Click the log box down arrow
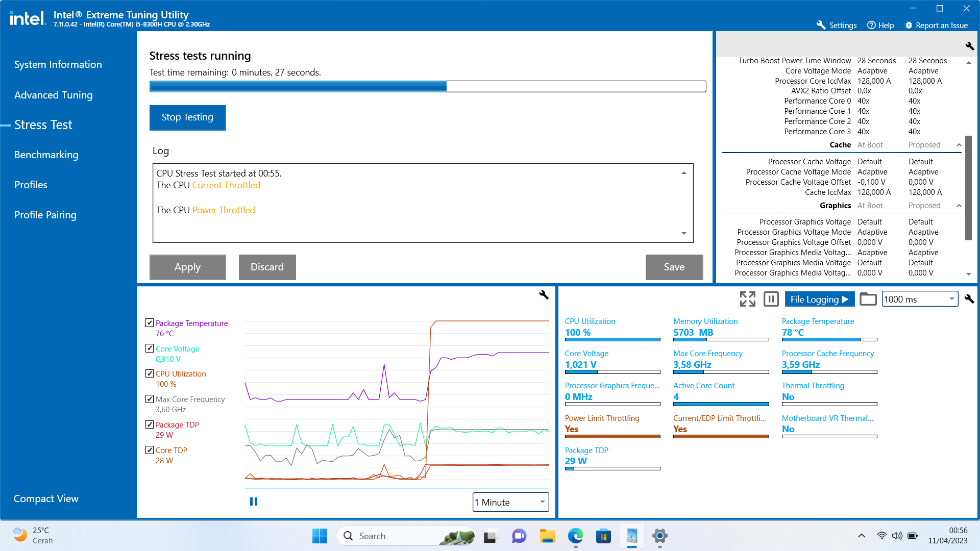 pos(684,233)
